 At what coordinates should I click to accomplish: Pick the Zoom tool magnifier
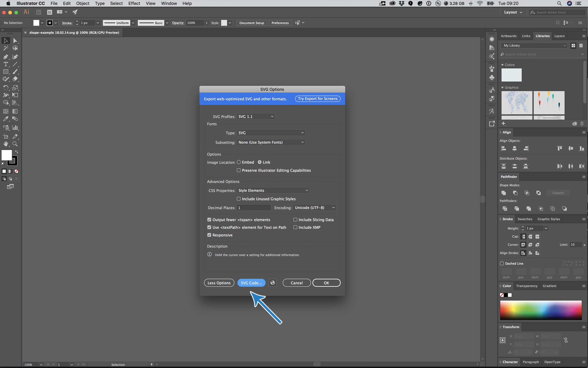tap(15, 144)
